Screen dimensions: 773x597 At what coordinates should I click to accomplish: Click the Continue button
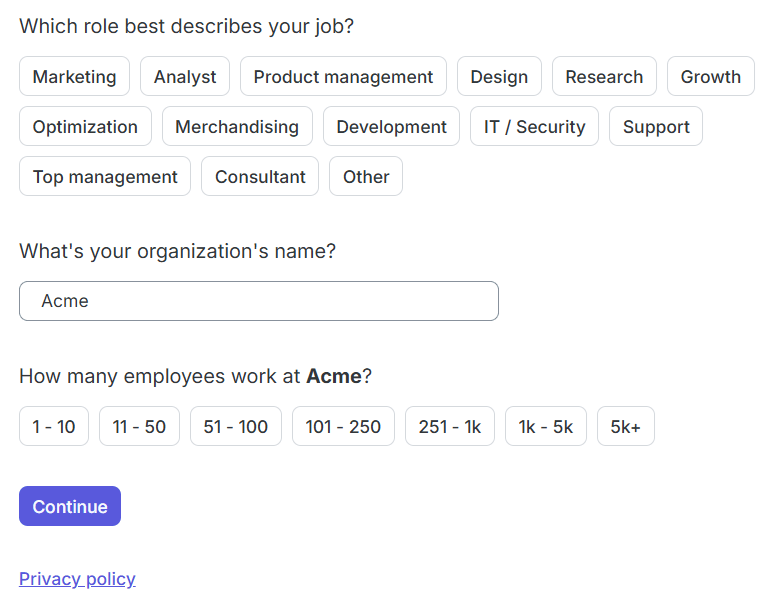point(70,506)
